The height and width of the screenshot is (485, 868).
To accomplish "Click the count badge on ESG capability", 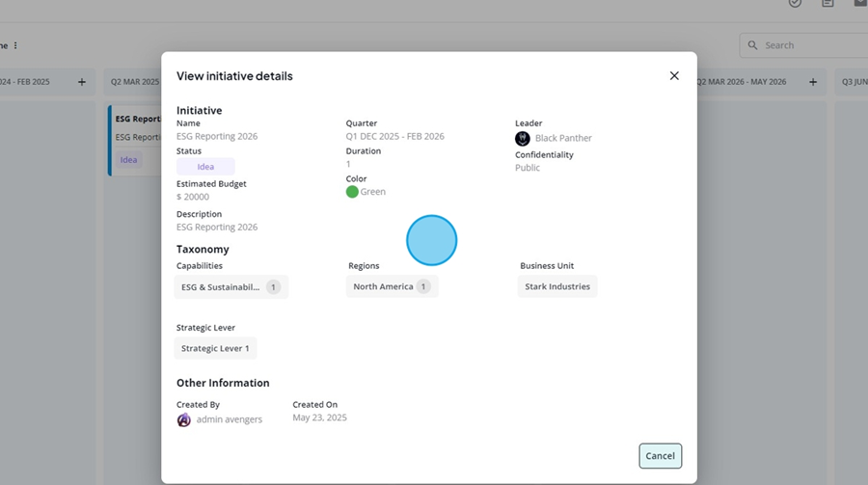I will click(x=273, y=286).
